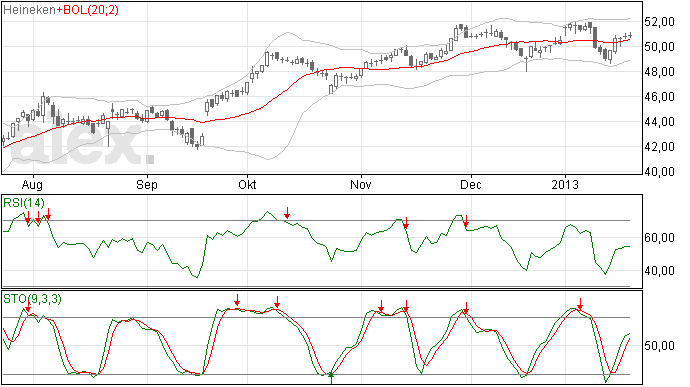690x387 pixels.
Task: Select the 46,00 price axis value
Action: [x=659, y=96]
